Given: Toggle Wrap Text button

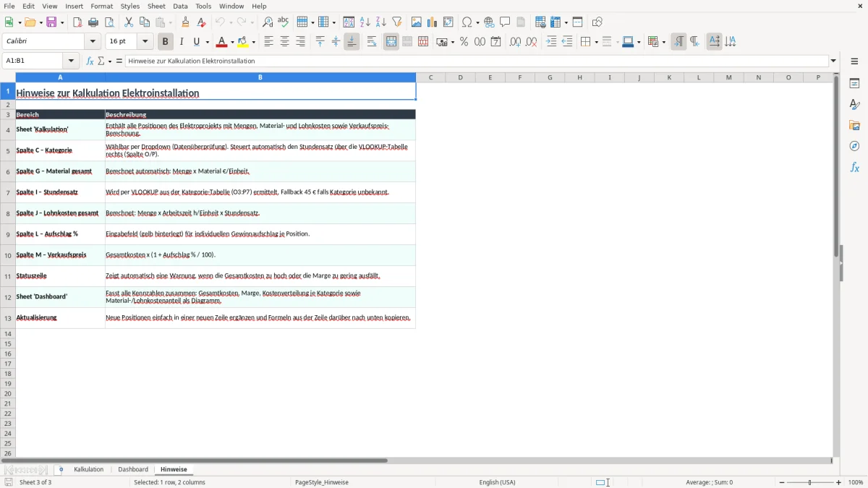Looking at the screenshot, I should pos(372,42).
